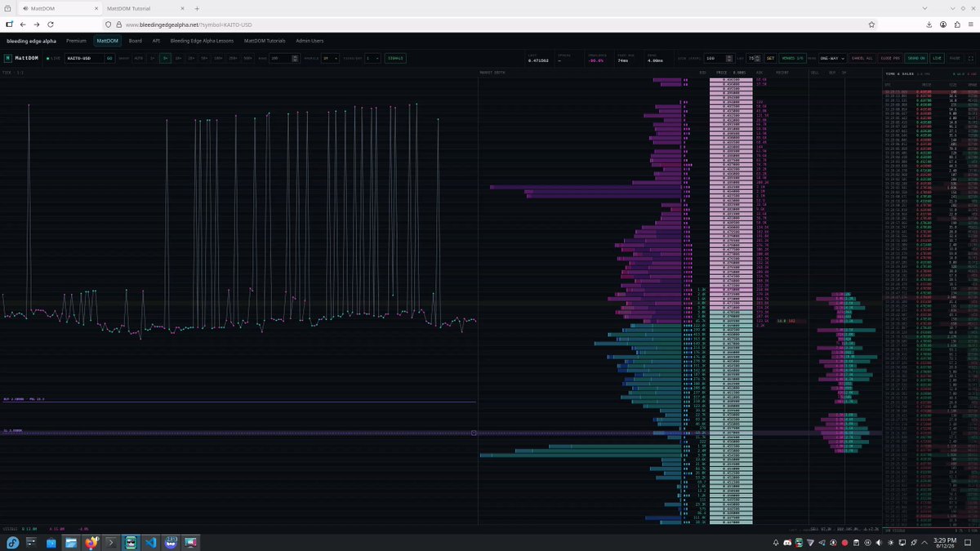Click the fullscreen icon in MattDOM toolbar

click(970, 58)
